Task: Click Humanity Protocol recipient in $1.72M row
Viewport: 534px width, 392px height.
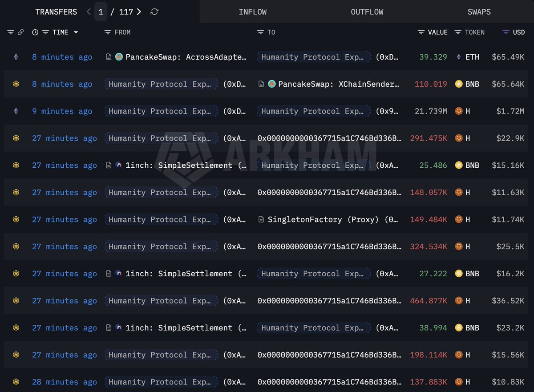Action: click(314, 111)
